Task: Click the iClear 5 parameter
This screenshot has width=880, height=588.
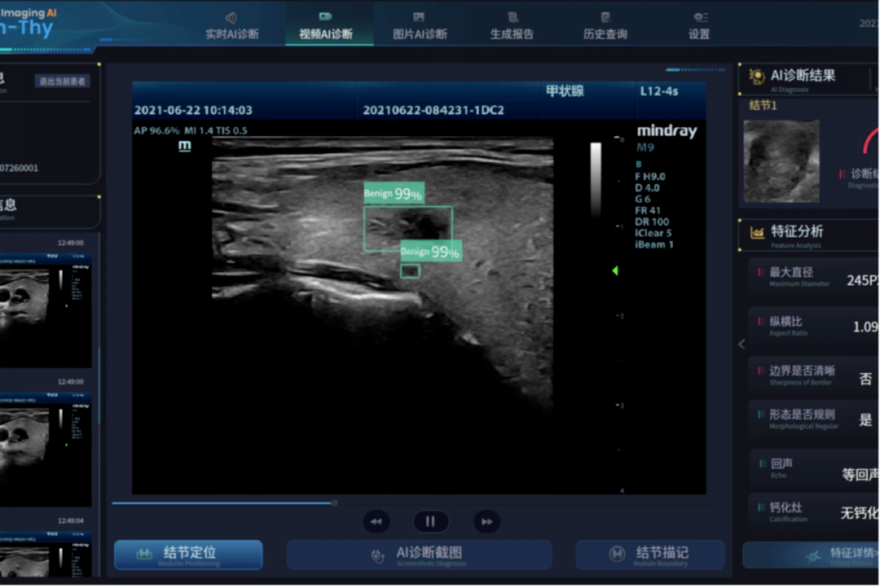Action: coord(653,233)
